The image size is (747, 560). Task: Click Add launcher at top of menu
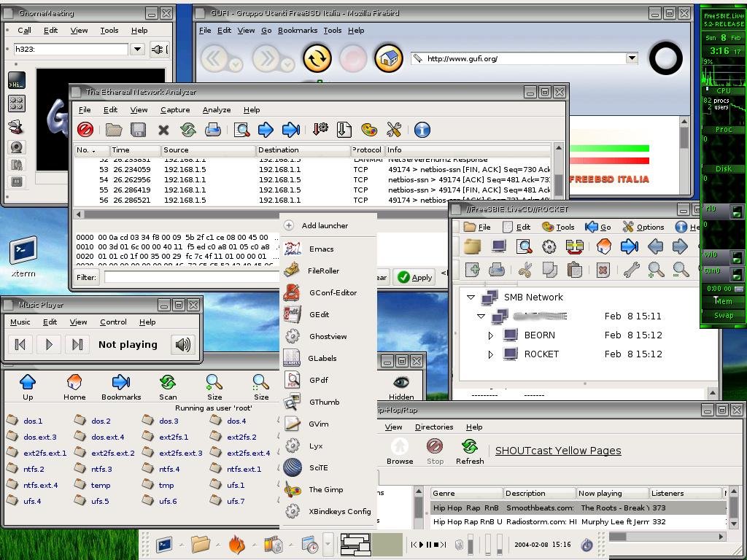(x=328, y=226)
